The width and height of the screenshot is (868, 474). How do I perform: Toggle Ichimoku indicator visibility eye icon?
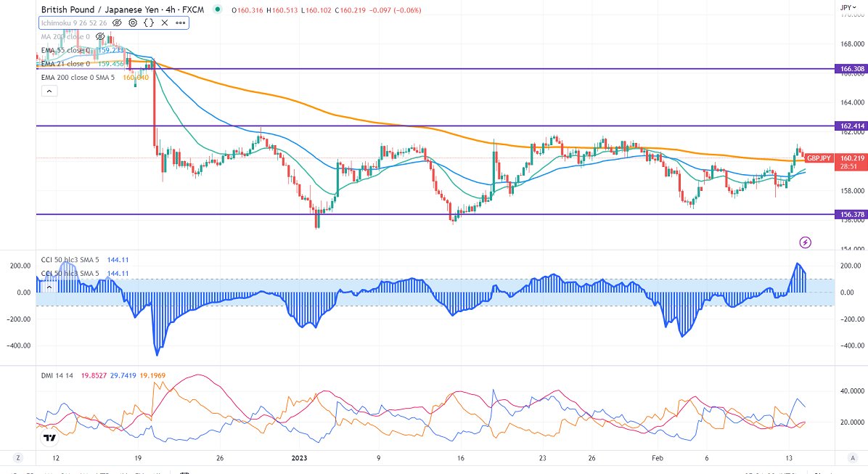coord(117,23)
